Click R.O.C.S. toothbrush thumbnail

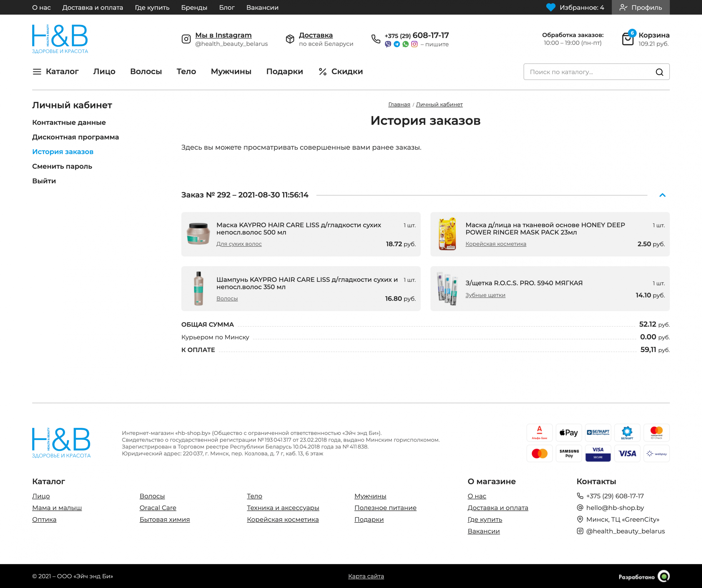pos(447,289)
